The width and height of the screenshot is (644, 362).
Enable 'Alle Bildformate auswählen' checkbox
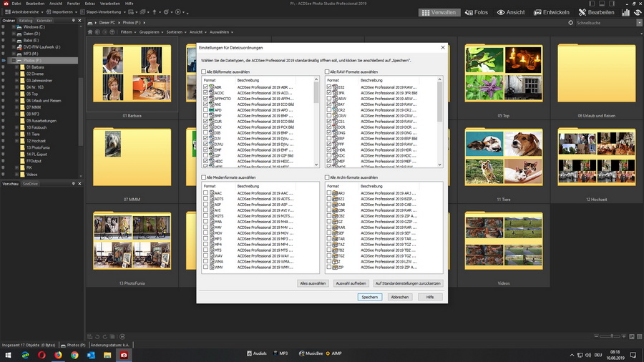click(205, 72)
